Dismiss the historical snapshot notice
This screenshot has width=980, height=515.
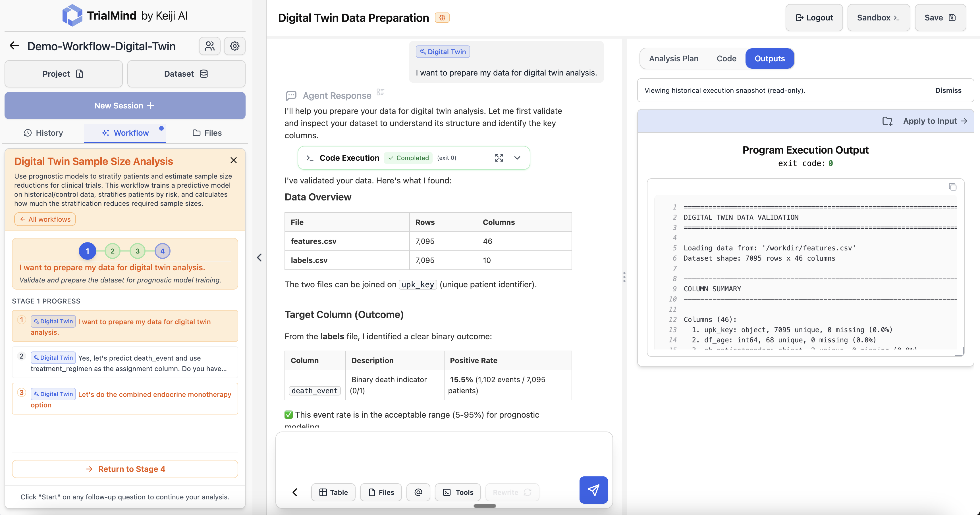pos(948,90)
